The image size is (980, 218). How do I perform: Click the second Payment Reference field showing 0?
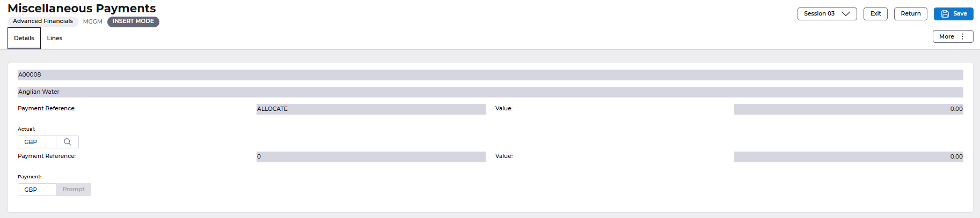pos(371,157)
